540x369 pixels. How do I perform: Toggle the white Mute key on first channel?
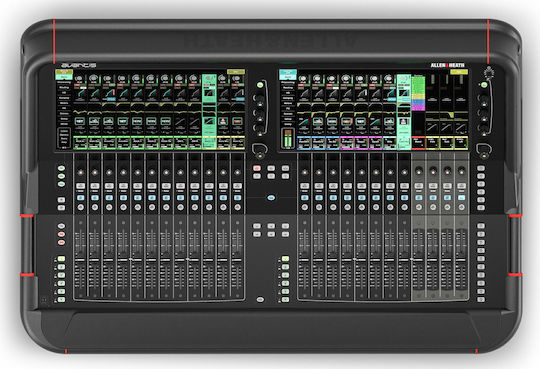pos(81,186)
